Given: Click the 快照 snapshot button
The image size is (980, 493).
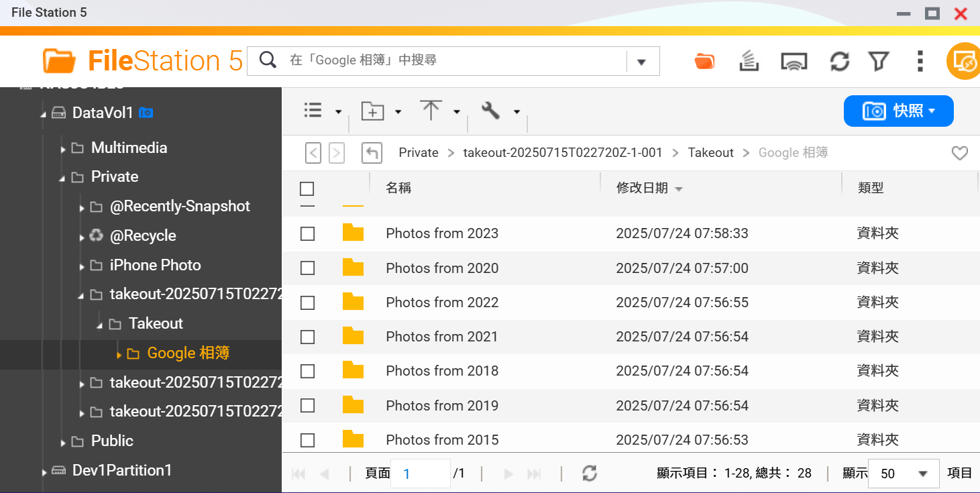Looking at the screenshot, I should pos(899,111).
